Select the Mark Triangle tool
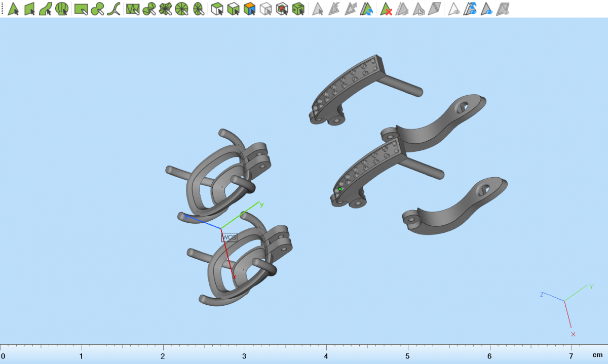Viewport: 608px width, 364px height. click(14, 9)
